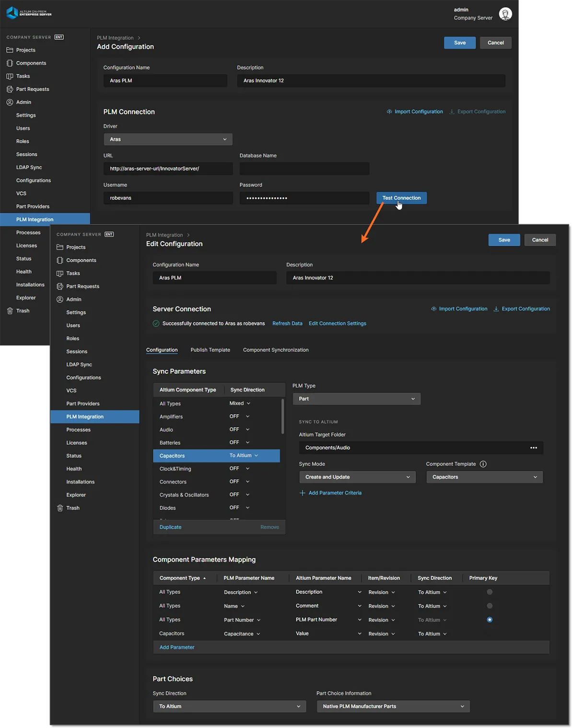
Task: Open LDAP Sync in the Edit Configuration sidebar
Action: click(79, 365)
